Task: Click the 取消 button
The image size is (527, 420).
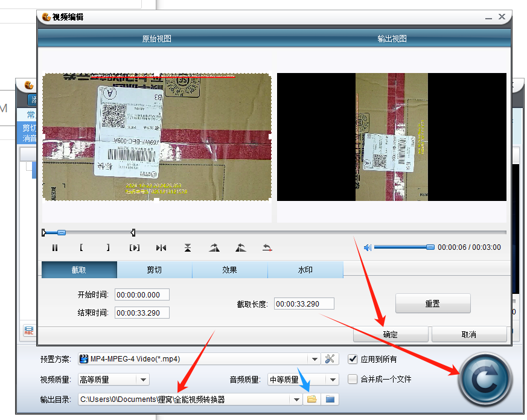Action: tap(469, 334)
